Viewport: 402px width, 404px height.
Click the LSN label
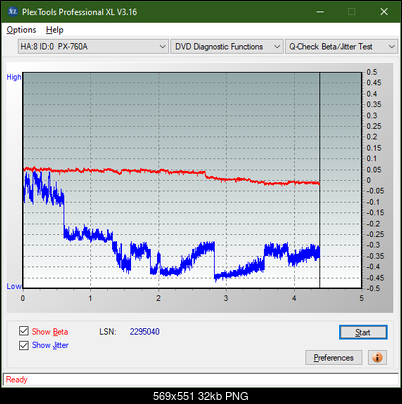point(108,332)
